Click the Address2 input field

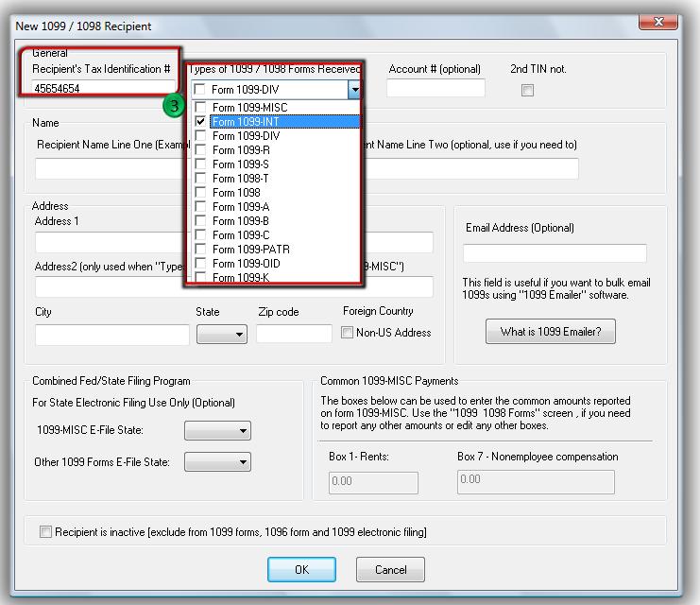click(x=110, y=286)
